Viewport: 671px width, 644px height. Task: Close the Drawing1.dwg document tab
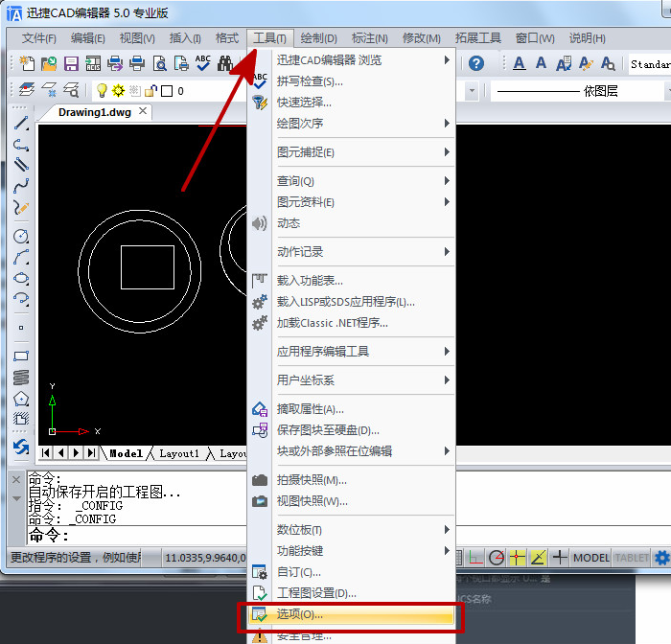click(143, 111)
